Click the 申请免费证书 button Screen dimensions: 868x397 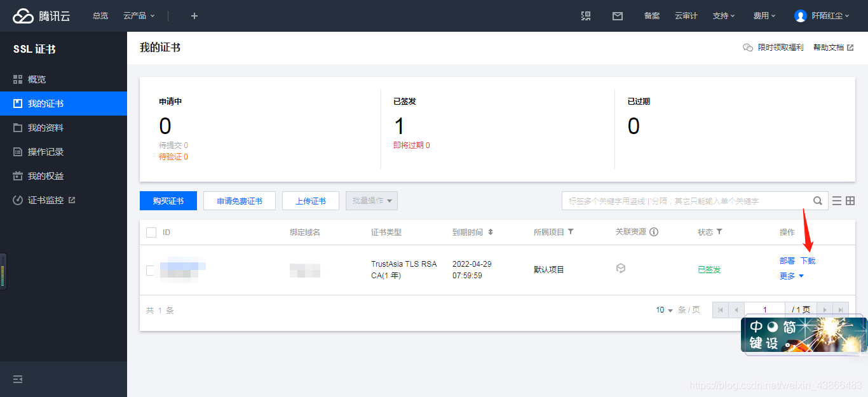(x=239, y=200)
